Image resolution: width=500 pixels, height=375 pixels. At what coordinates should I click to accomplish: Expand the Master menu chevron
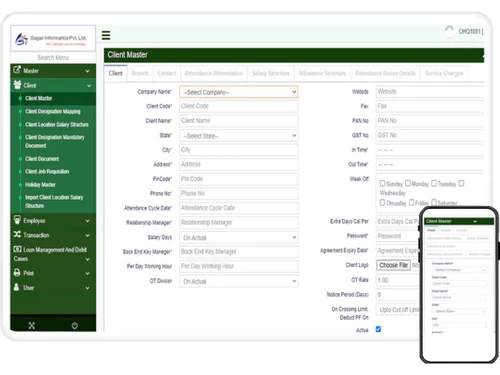(87, 71)
